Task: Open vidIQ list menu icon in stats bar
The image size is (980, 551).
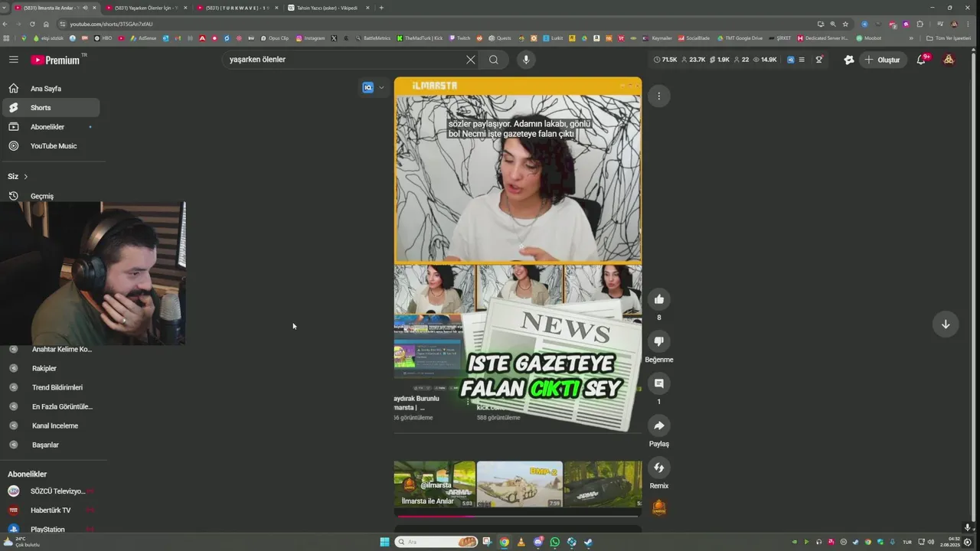Action: (802, 60)
